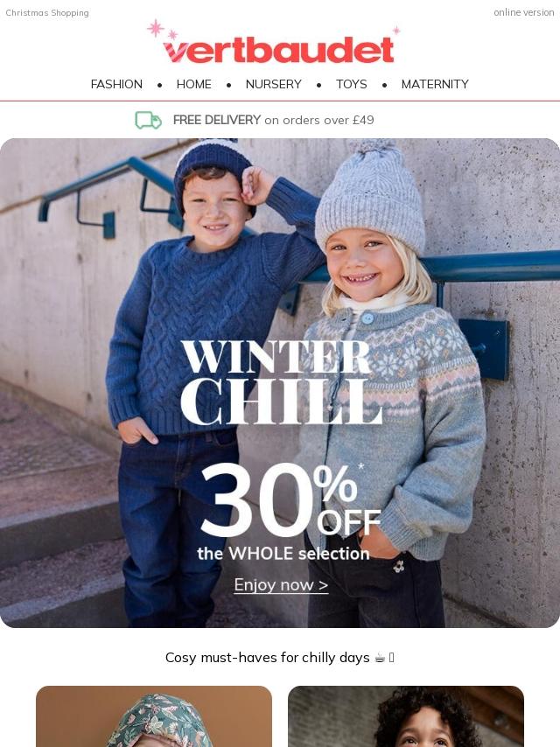The height and width of the screenshot is (747, 560).
Task: Click the Cosy must-haves for chilly days text
Action: [268, 658]
